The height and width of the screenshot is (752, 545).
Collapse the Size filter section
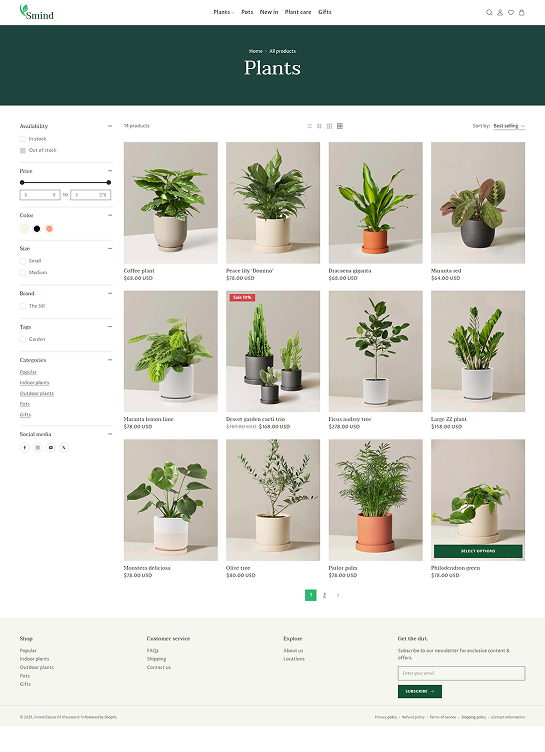[x=110, y=248]
